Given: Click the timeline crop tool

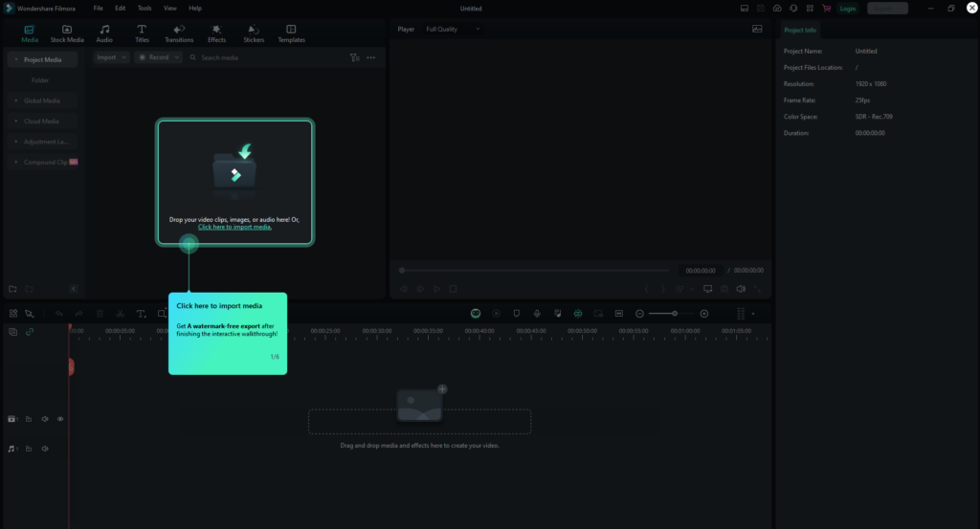Looking at the screenshot, I should (162, 314).
